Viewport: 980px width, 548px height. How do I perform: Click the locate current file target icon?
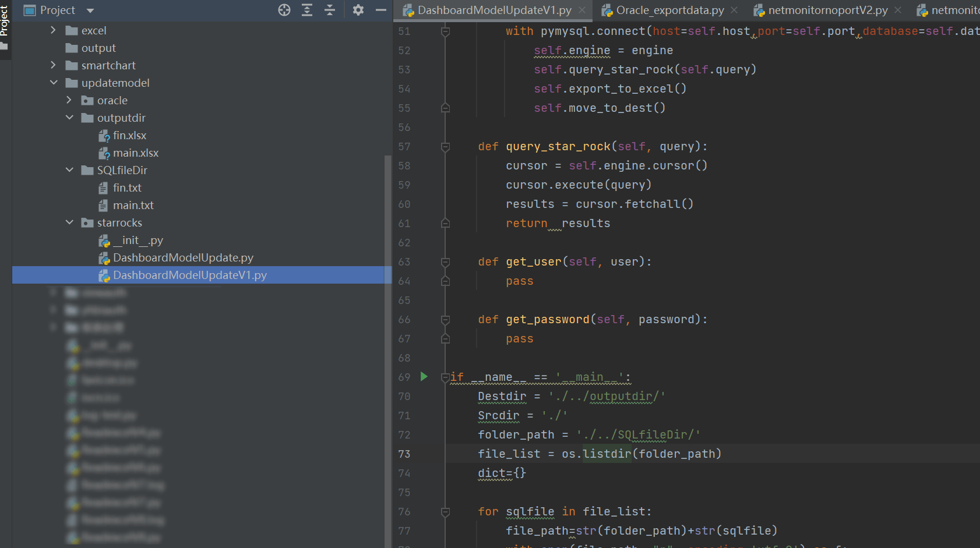(x=284, y=10)
